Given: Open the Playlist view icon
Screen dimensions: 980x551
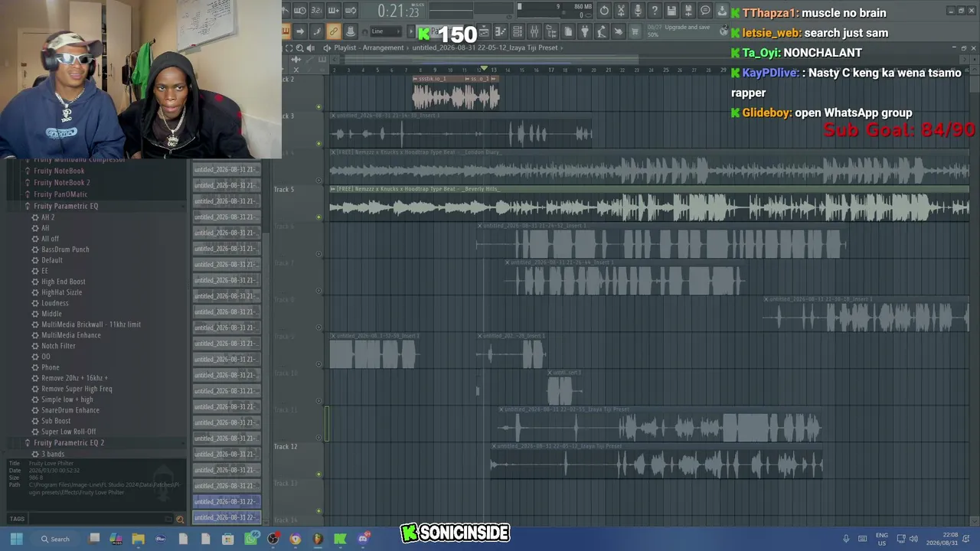Looking at the screenshot, I should click(484, 31).
